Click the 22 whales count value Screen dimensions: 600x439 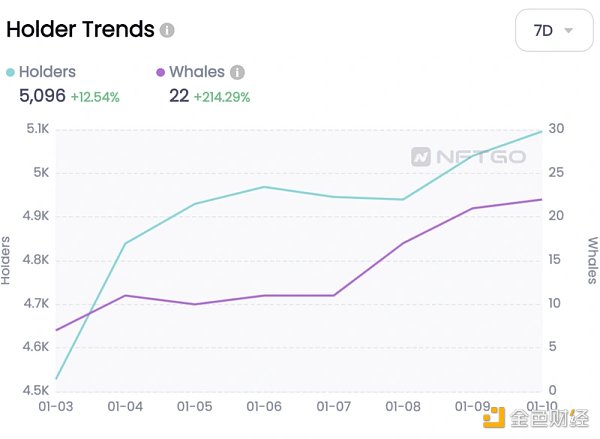[179, 97]
